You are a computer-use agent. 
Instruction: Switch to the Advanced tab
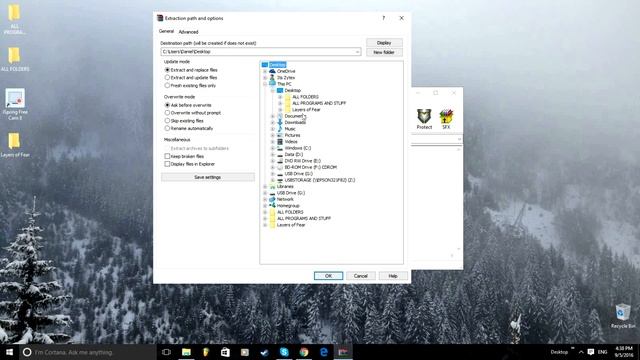click(x=188, y=32)
